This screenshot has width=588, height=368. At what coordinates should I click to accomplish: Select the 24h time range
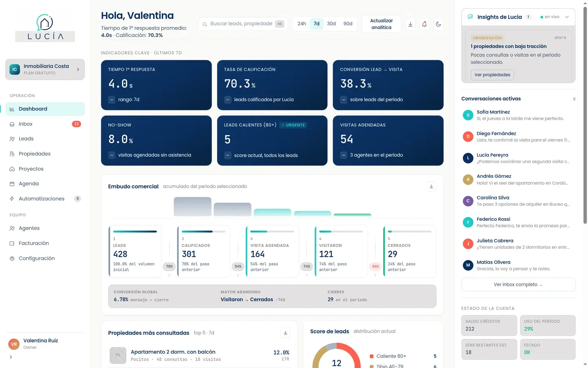[302, 24]
